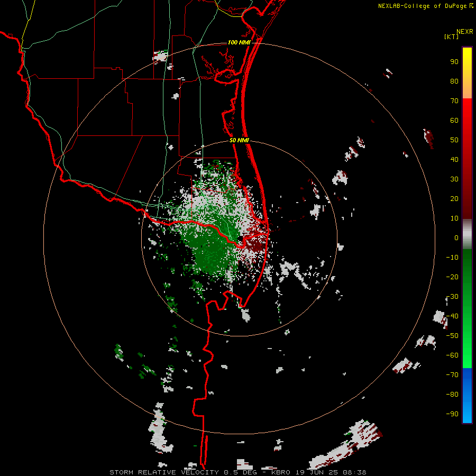This screenshot has height=476, width=476.
Task: Pick the bright red segment of the velocity color bar
Action: 467,122
